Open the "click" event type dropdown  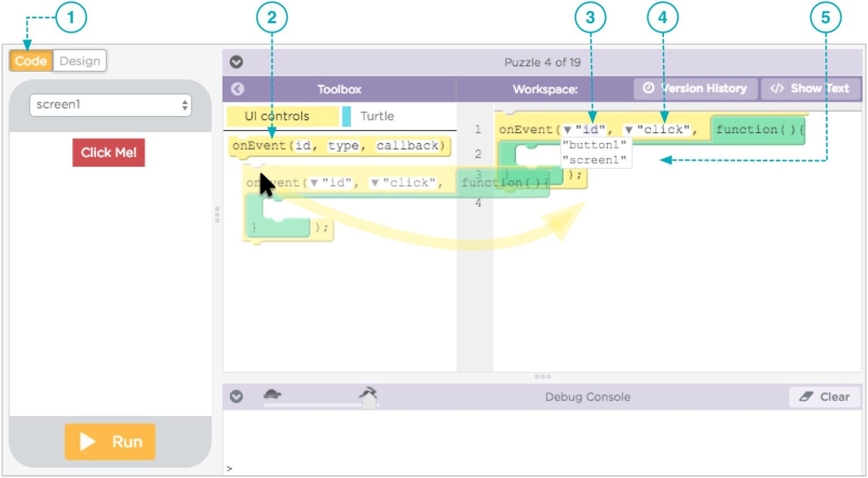point(629,129)
